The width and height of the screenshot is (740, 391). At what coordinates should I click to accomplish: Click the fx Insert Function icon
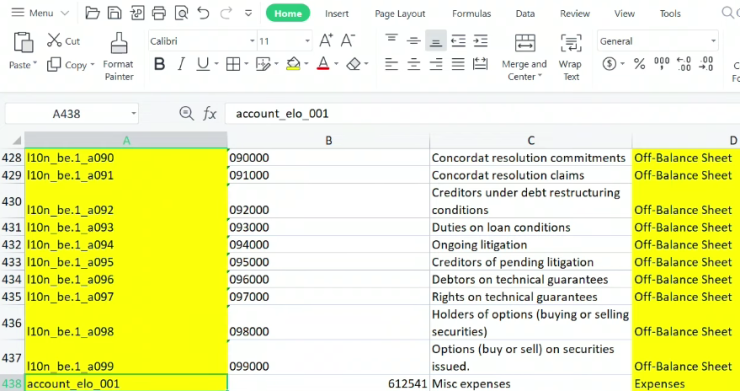[x=210, y=114]
